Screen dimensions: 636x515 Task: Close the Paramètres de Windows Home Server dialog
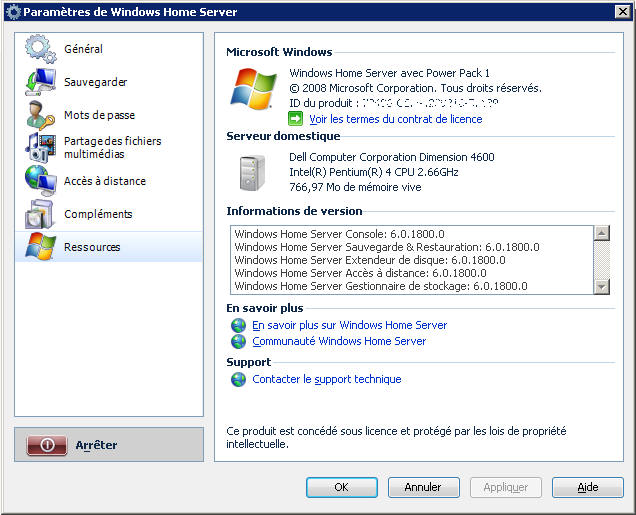(622, 12)
